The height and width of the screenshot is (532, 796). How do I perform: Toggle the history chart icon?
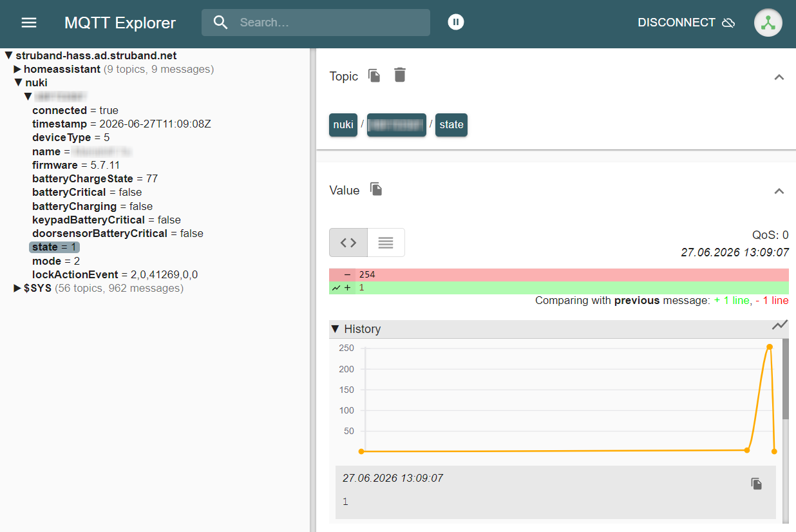click(x=780, y=325)
